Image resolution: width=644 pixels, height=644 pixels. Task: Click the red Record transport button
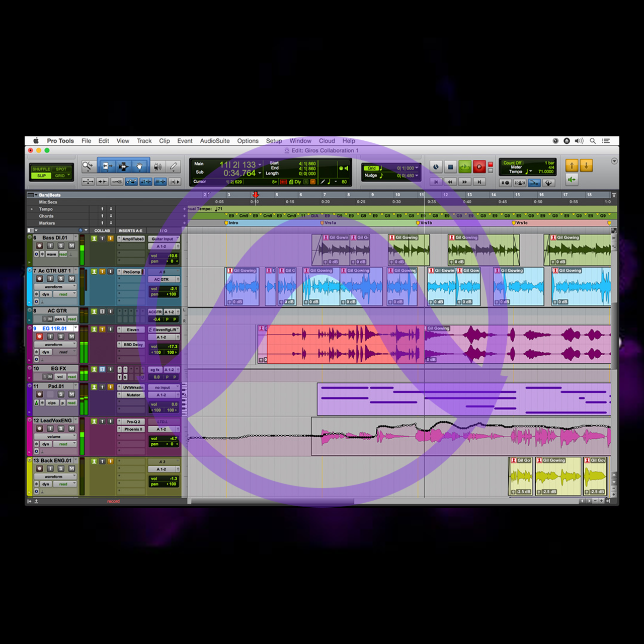point(479,167)
